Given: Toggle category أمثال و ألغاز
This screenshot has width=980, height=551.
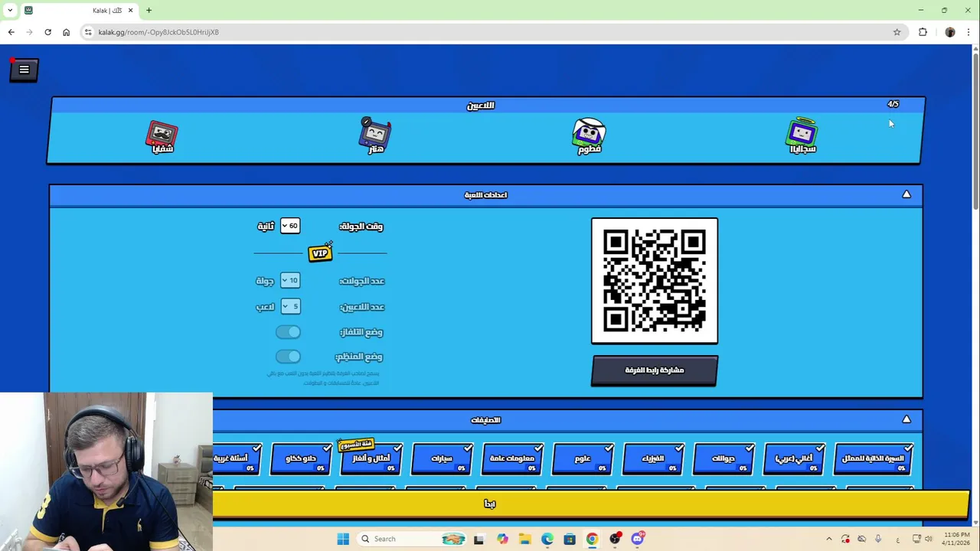Looking at the screenshot, I should 371,458.
